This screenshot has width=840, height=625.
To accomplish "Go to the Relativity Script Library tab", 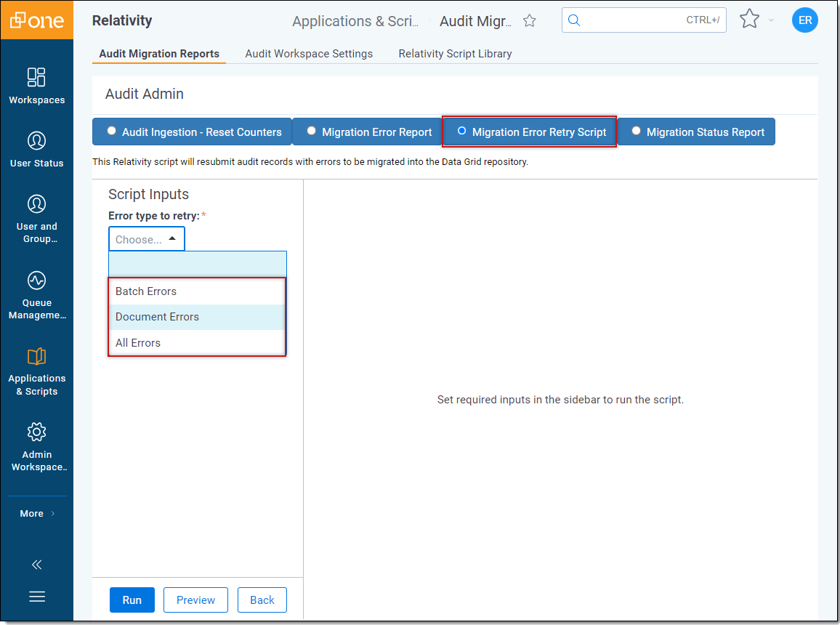I will 455,54.
